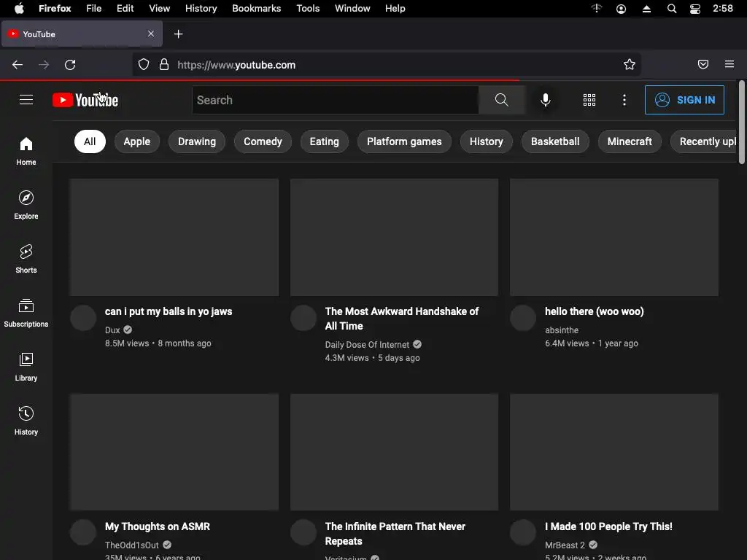The height and width of the screenshot is (560, 747).
Task: Open Firefox application menu
Action: pyautogui.click(x=729, y=64)
